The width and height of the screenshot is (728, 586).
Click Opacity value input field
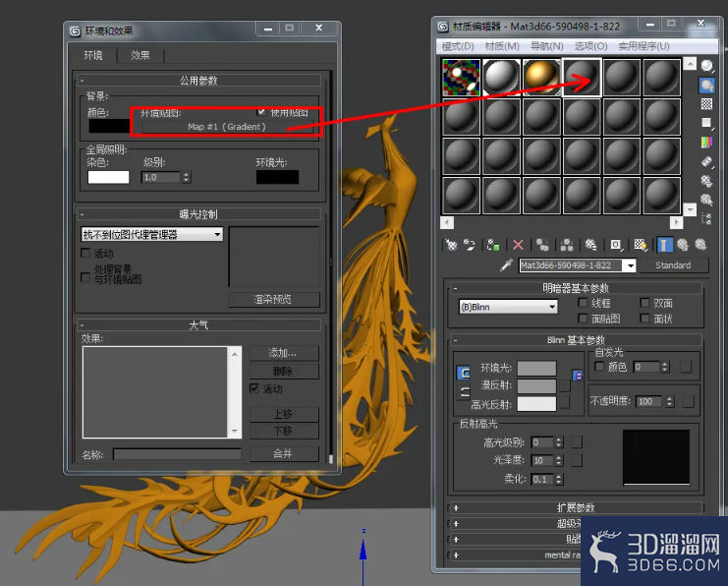pyautogui.click(x=649, y=401)
